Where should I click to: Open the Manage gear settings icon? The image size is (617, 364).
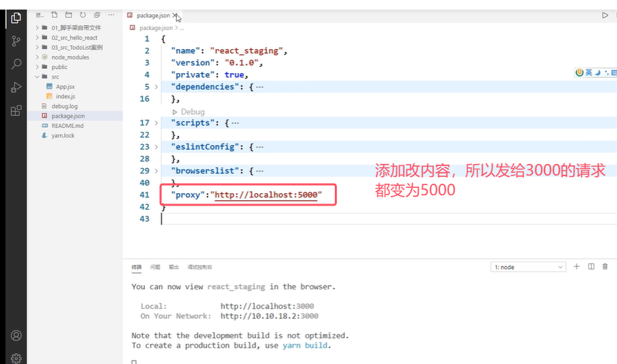pos(16,358)
